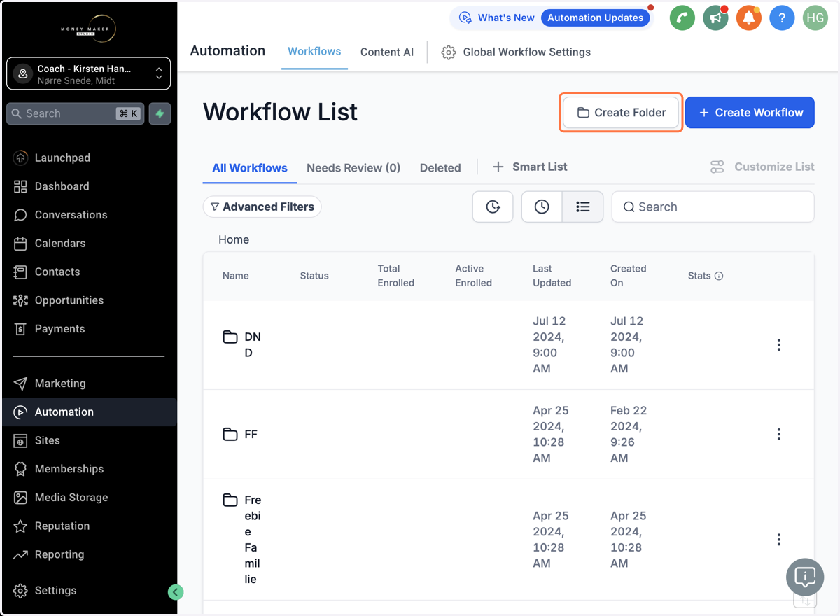Click the Create Workflow button

click(x=750, y=113)
